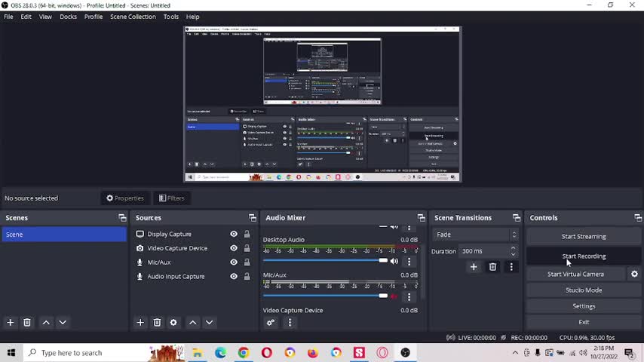Toggle visibility of Audio Input Capture
This screenshot has height=362, width=644.
[x=234, y=277]
